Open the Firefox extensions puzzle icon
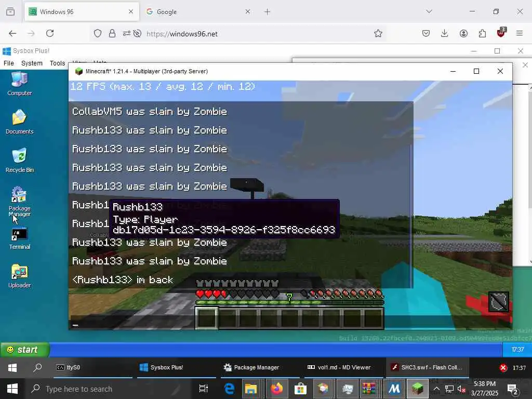 coord(482,33)
